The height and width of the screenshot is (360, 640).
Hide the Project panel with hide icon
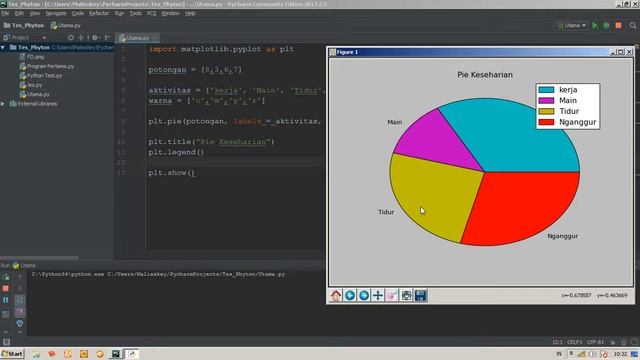click(107, 38)
